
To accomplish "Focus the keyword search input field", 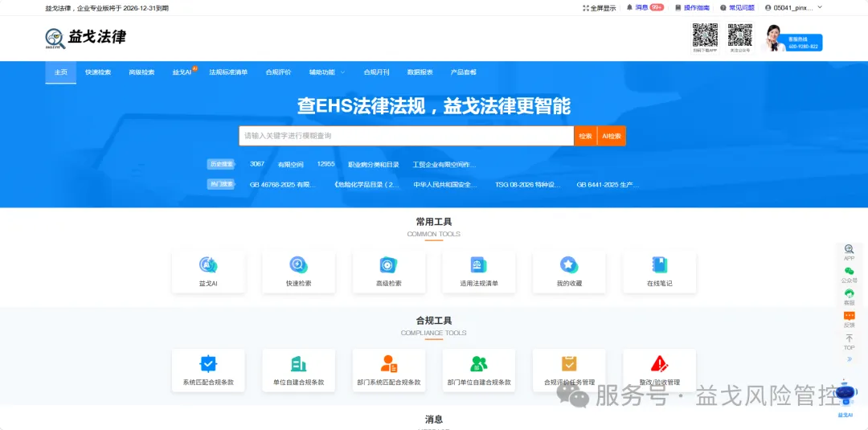I will point(407,136).
